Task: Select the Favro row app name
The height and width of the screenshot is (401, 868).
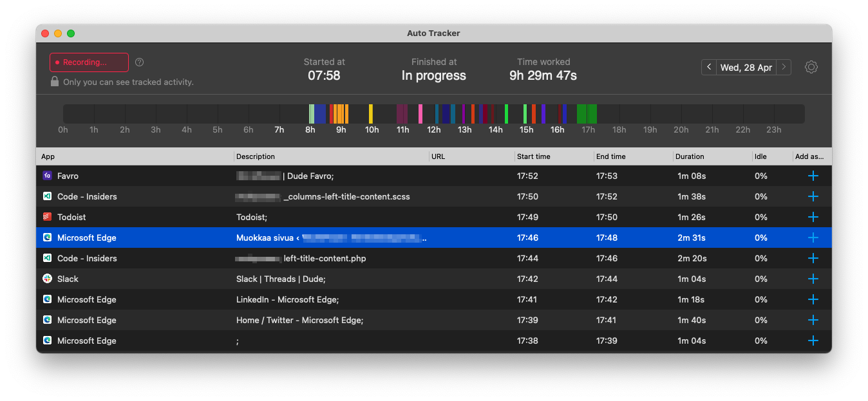Action: (x=68, y=176)
